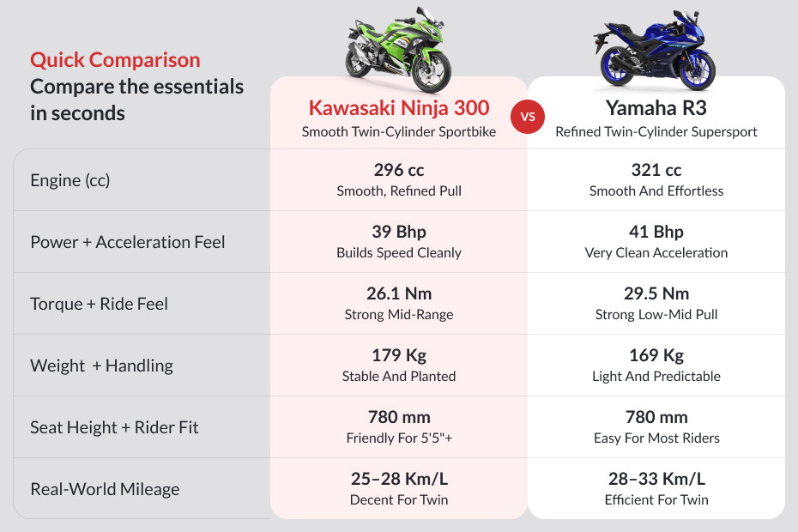This screenshot has width=798, height=532.
Task: Click the 41 Bhp power value
Action: [656, 232]
